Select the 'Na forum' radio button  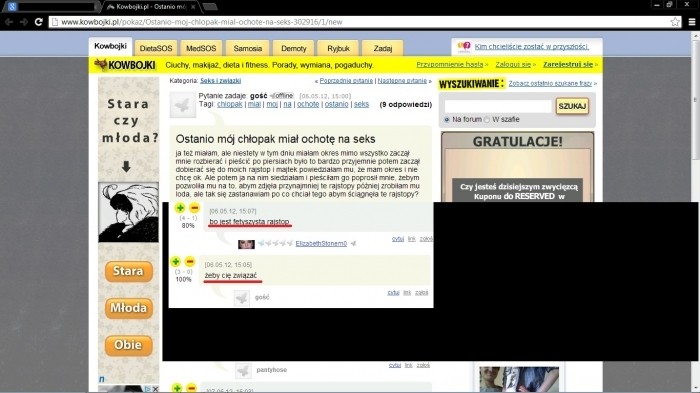pos(447,120)
